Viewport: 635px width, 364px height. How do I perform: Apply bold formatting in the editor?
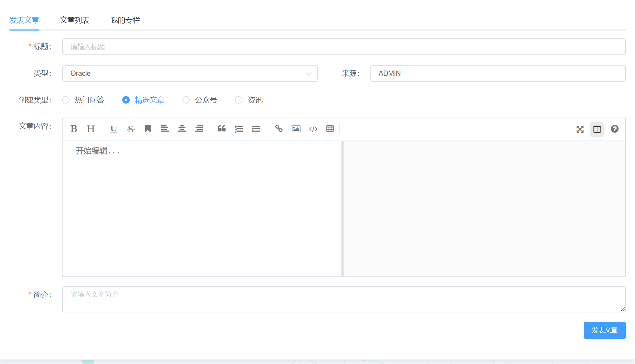pos(74,129)
